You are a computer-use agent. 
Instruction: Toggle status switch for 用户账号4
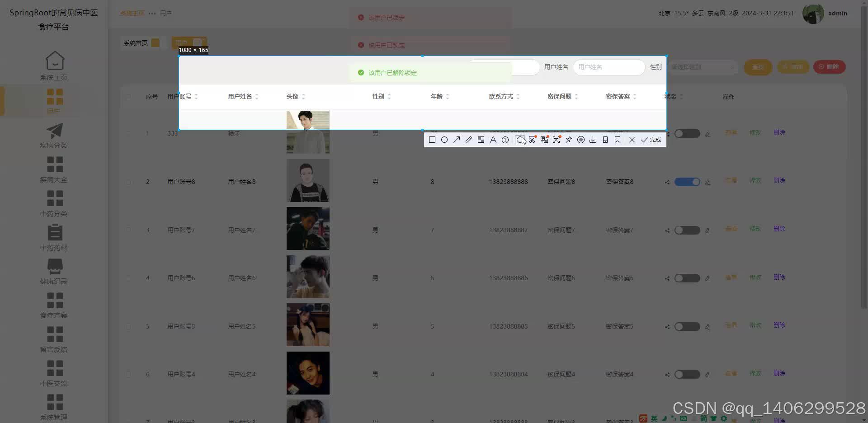pyautogui.click(x=687, y=374)
